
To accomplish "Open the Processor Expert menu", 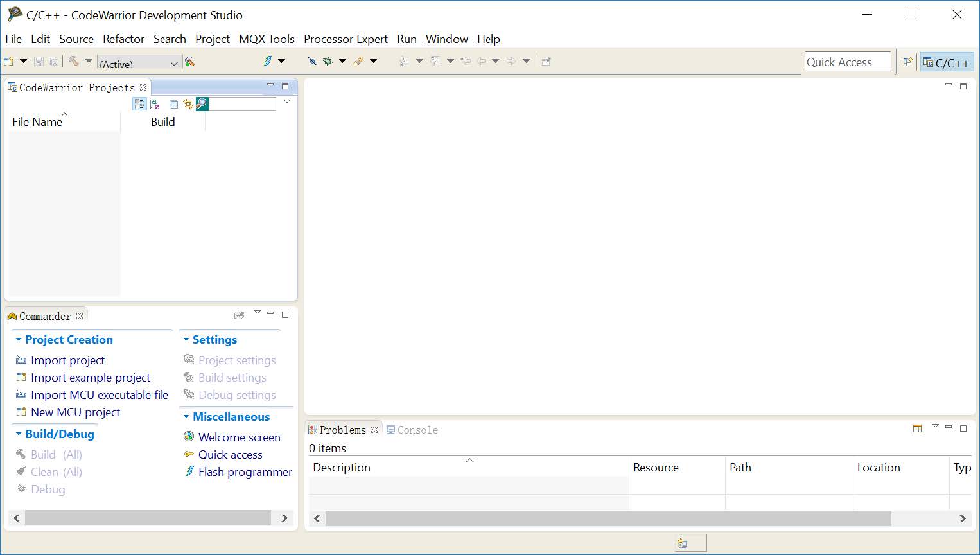I will 346,39.
